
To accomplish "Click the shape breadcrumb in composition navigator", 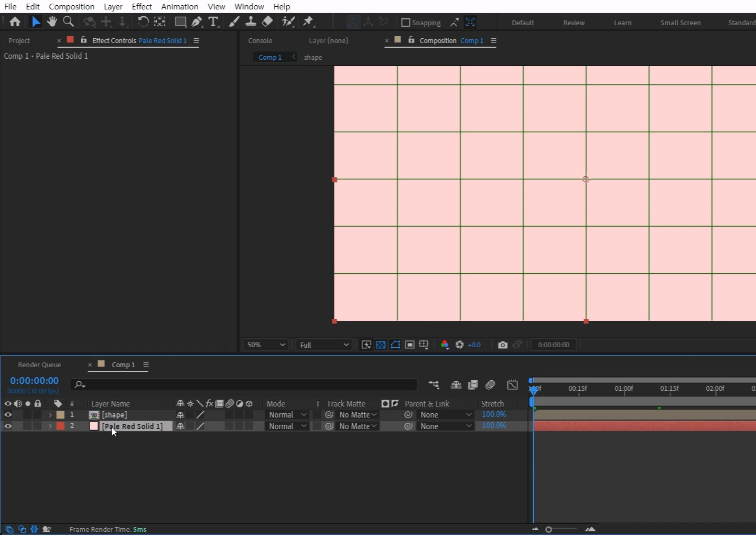I will [313, 57].
